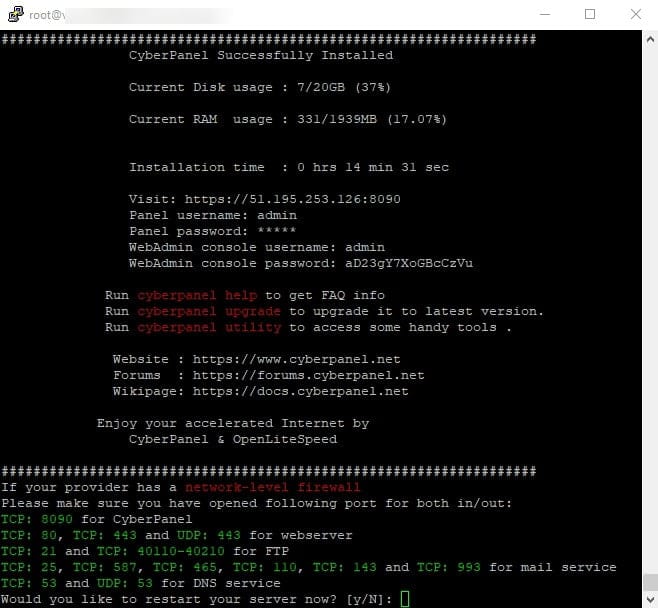
Task: Click the red 'network-level firewall' text
Action: coord(273,487)
